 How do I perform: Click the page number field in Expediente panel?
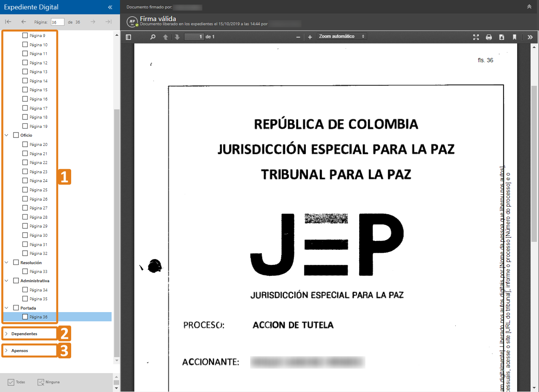tap(57, 22)
